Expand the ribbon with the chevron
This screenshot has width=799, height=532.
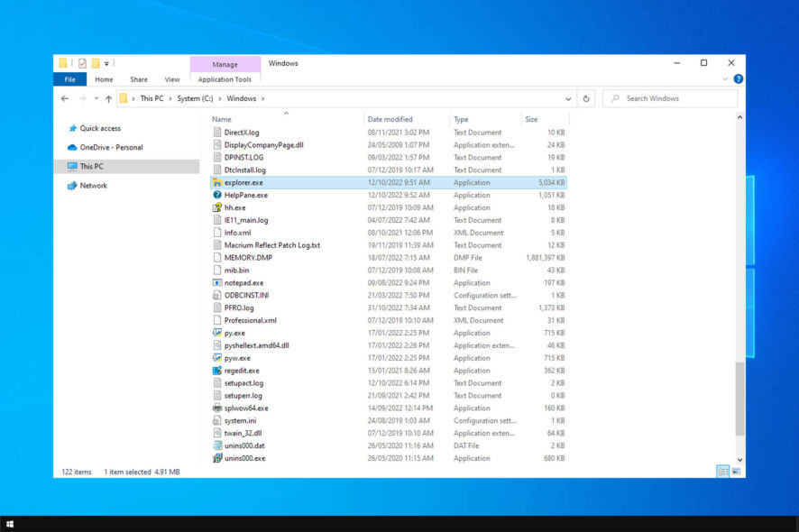click(x=725, y=79)
